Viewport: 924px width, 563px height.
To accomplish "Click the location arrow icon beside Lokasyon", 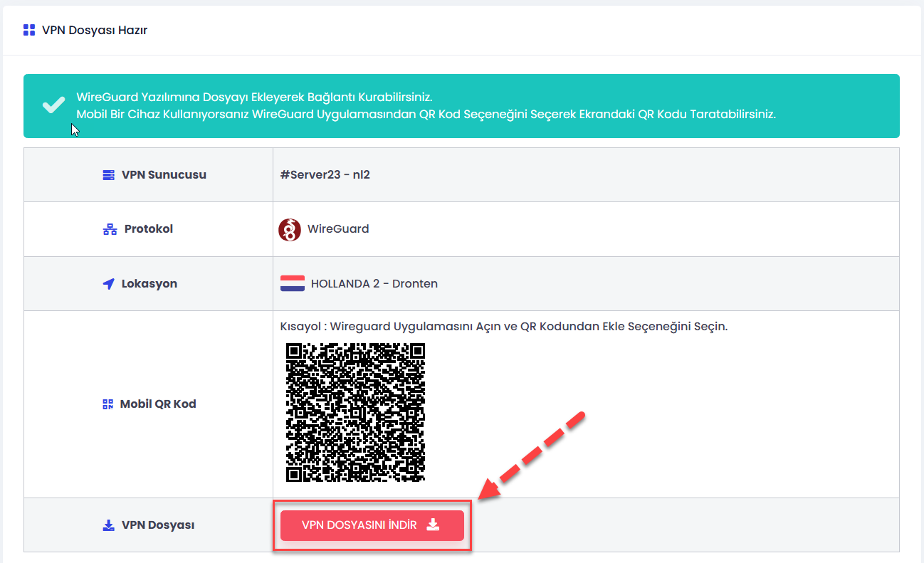I will click(108, 284).
